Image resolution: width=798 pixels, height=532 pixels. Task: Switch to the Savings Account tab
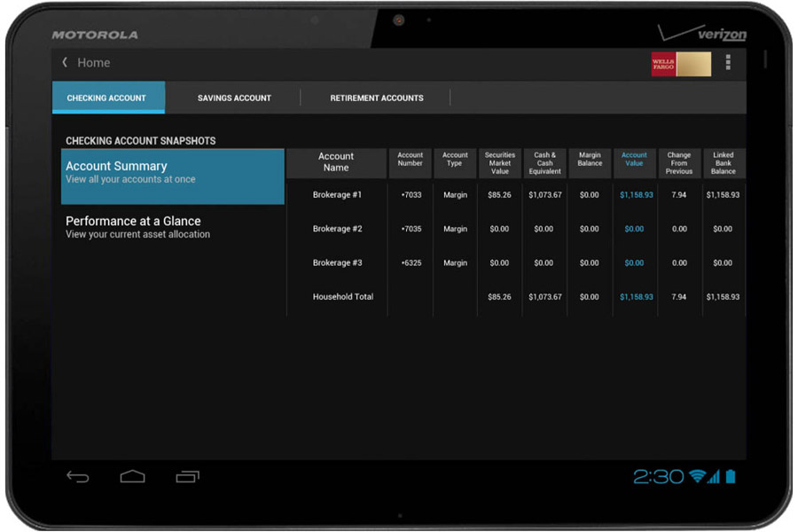tap(234, 98)
